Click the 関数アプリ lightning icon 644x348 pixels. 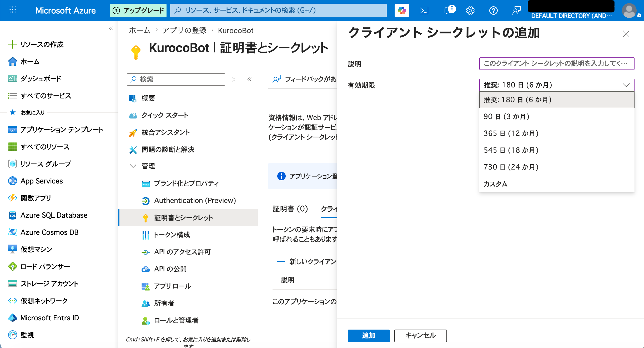pyautogui.click(x=12, y=198)
